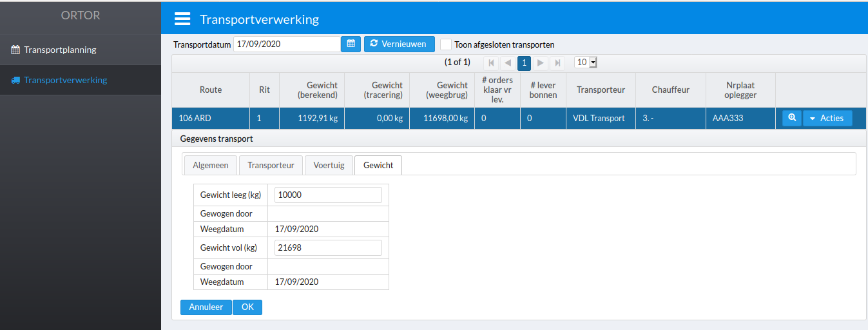
Task: Open Transportverwerking in the sidebar
Action: pyautogui.click(x=81, y=80)
